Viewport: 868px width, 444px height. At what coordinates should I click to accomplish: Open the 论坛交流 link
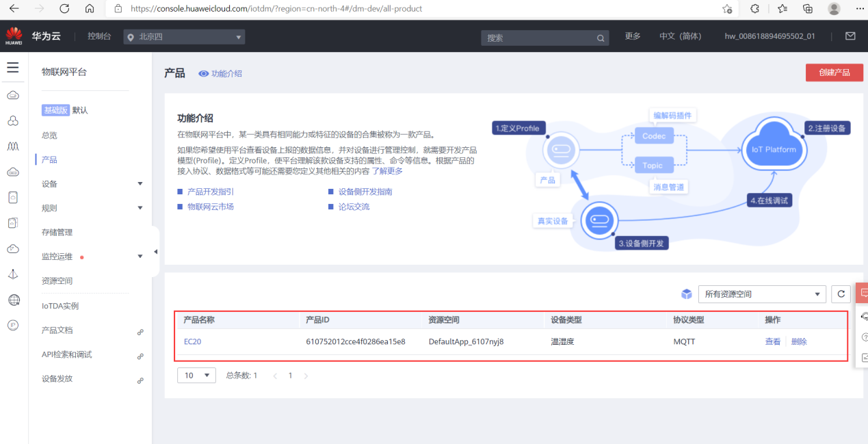tap(354, 207)
